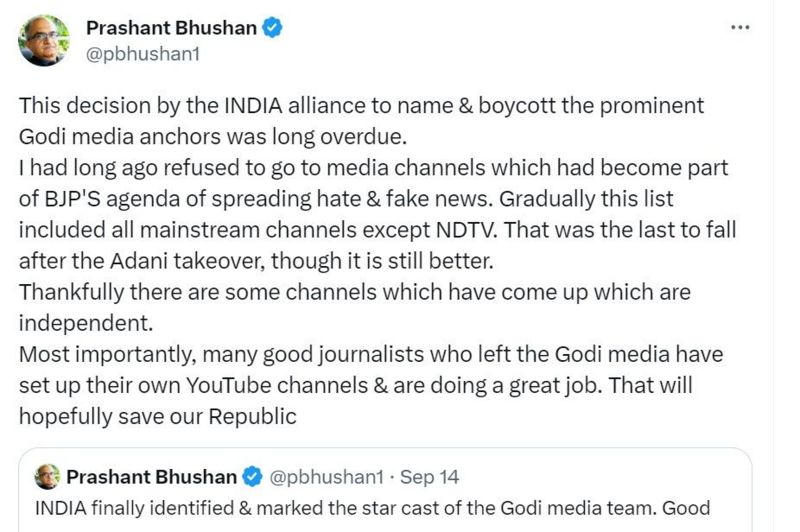The image size is (800, 532).
Task: Click the verified badge in the quoted tweet header
Action: click(x=252, y=477)
